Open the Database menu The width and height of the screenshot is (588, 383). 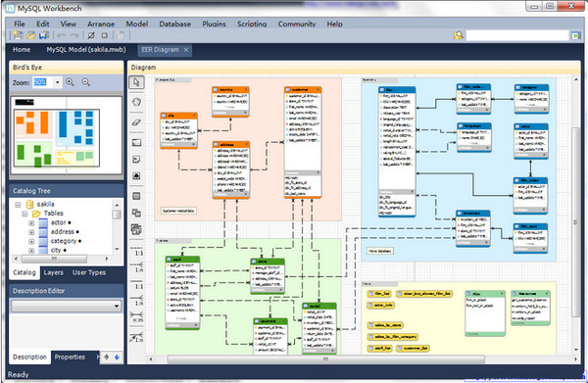pos(174,24)
